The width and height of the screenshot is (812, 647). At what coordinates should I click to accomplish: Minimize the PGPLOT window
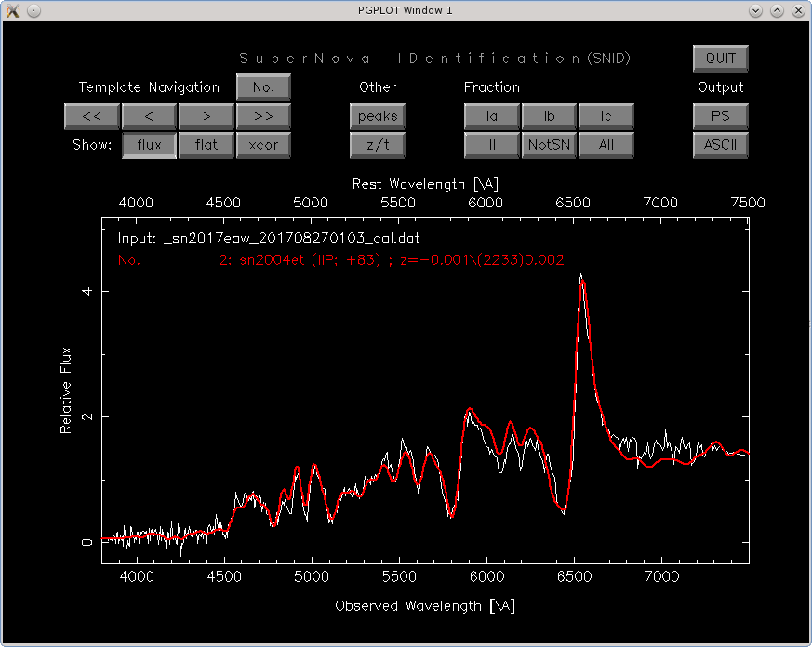pyautogui.click(x=756, y=9)
